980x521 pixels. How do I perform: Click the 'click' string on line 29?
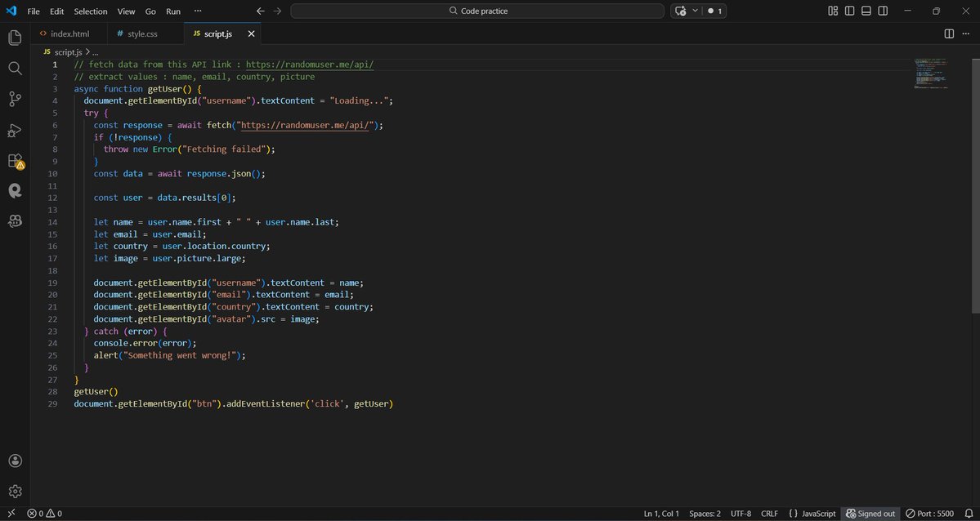(326, 403)
